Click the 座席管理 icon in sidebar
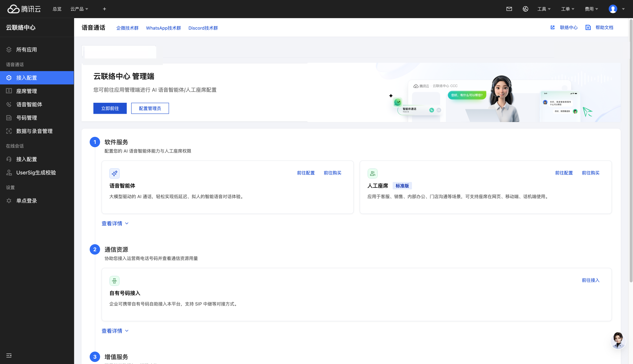Screen dimensions: 633x364 click(9, 91)
